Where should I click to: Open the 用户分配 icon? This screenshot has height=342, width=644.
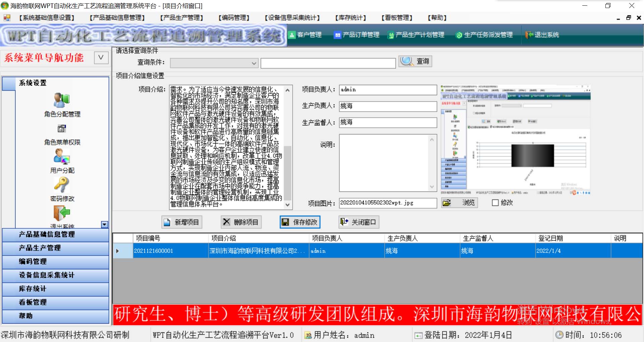(62, 157)
